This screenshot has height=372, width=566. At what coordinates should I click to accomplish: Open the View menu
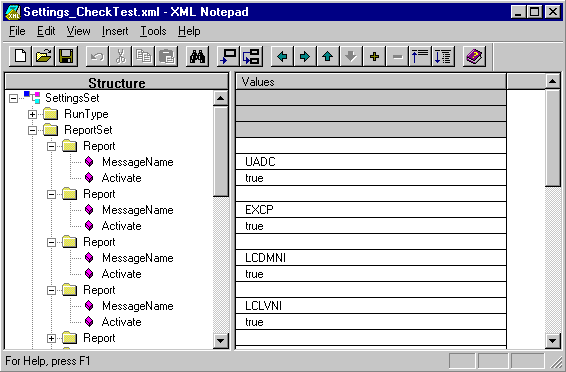tap(78, 31)
